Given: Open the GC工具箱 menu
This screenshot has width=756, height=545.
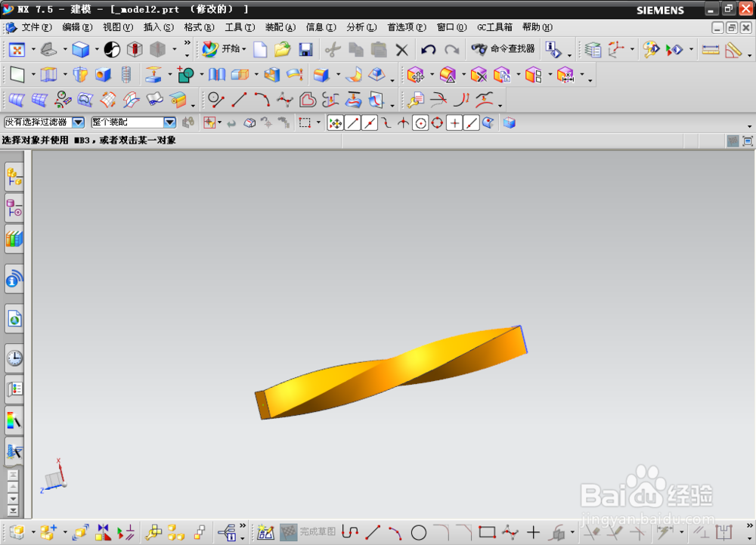Looking at the screenshot, I should [x=494, y=27].
